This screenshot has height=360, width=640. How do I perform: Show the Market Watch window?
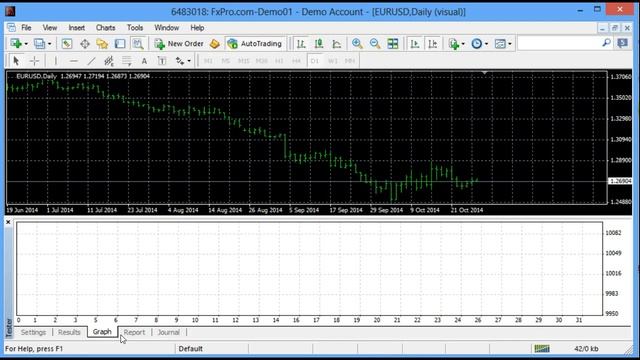coord(67,44)
